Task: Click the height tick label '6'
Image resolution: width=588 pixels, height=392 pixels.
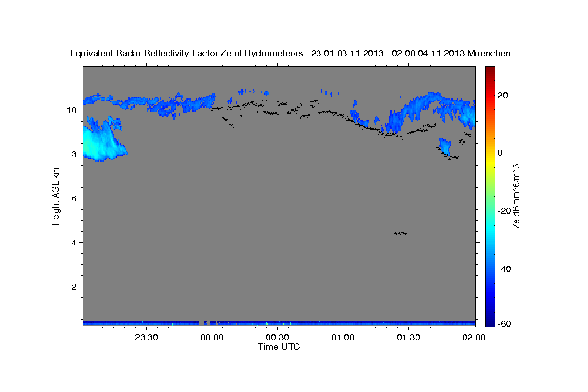Action: pos(73,198)
